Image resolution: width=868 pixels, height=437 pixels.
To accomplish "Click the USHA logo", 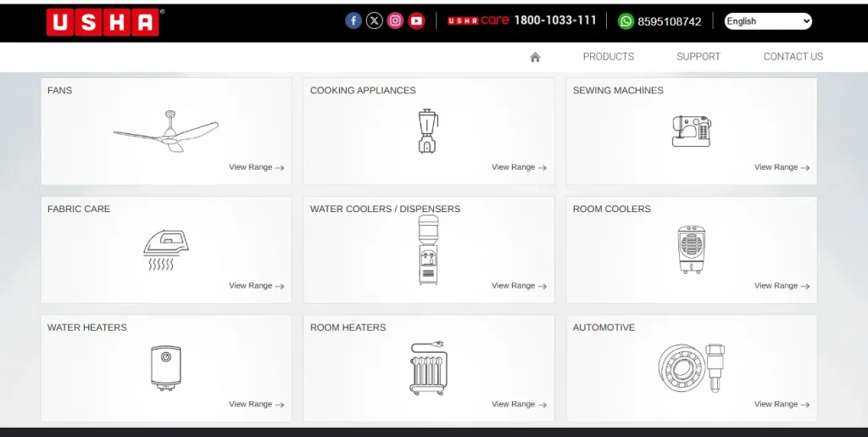I will tap(104, 22).
